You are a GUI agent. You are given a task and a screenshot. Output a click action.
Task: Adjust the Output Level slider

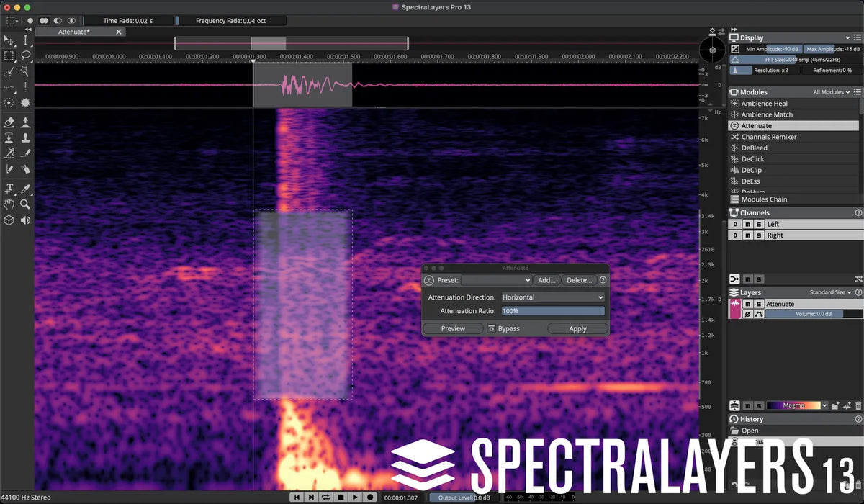tap(464, 497)
